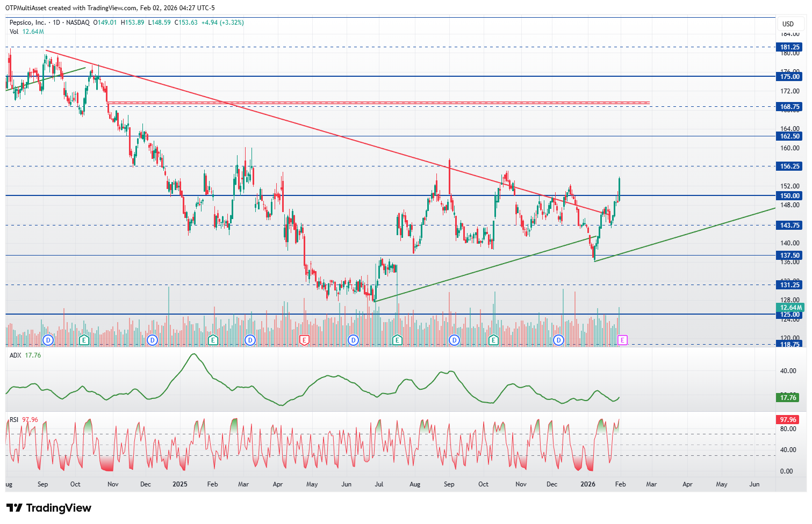Select the +4.94 (+3.32%) change value
812x524 pixels.
click(222, 23)
